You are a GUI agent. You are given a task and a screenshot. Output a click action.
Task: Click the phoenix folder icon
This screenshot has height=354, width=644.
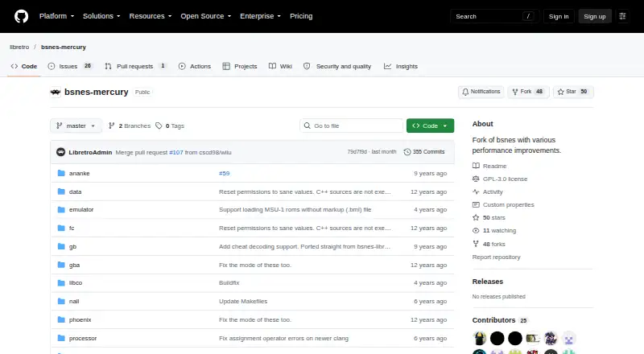(x=61, y=320)
